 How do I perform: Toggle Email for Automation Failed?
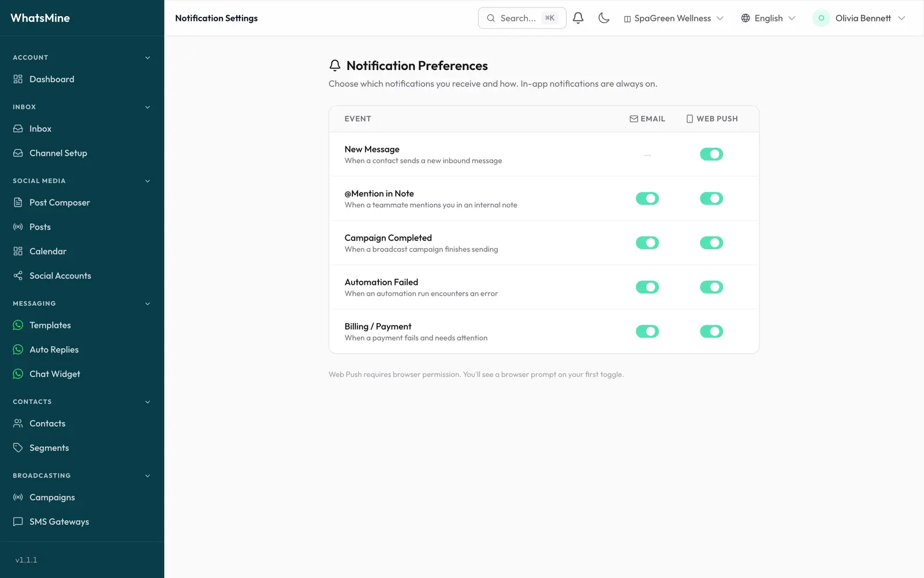(x=647, y=287)
